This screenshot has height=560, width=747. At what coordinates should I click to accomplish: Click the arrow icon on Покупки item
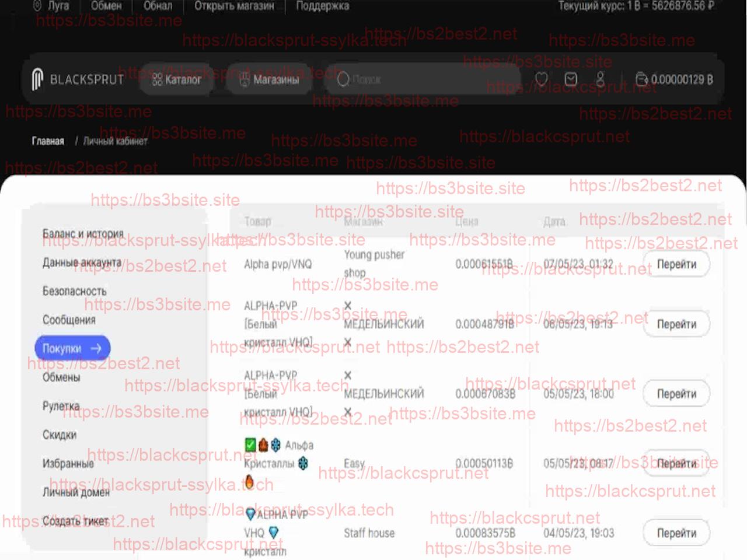click(x=96, y=348)
